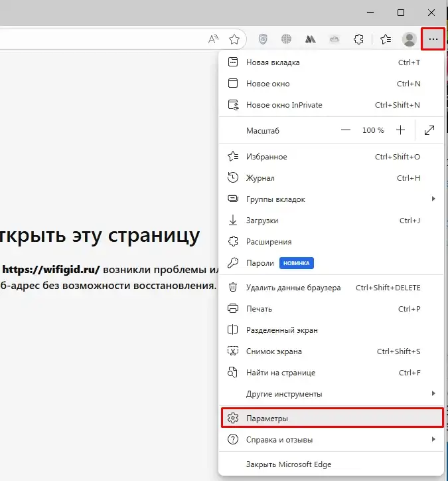Click the printer icon beside Печать

click(233, 308)
